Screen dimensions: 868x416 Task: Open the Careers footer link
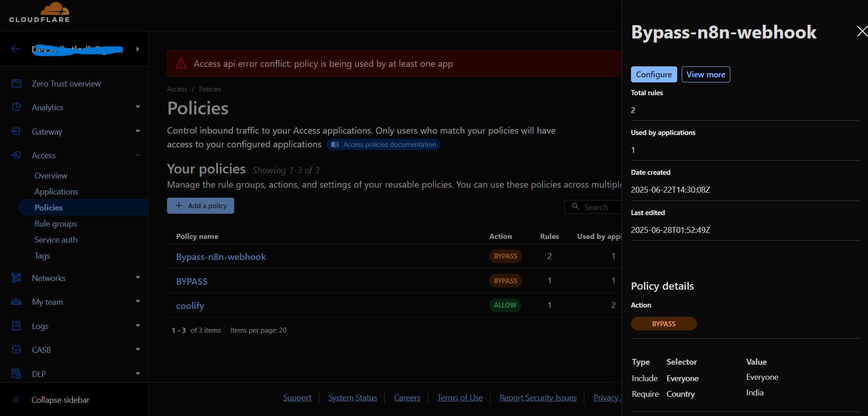(x=407, y=398)
